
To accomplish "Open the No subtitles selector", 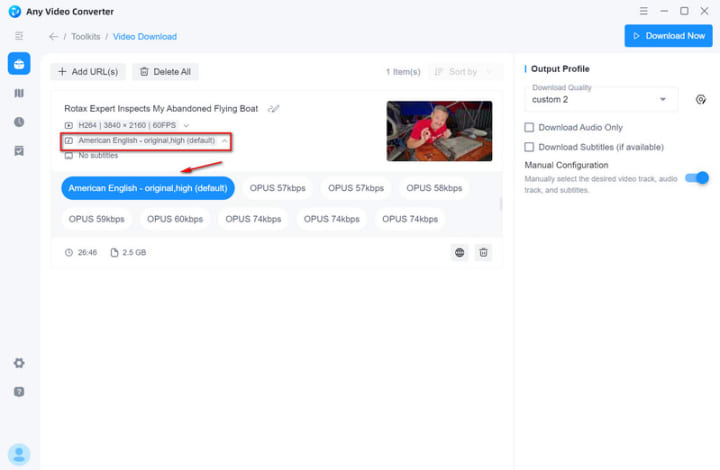I will pyautogui.click(x=91, y=156).
